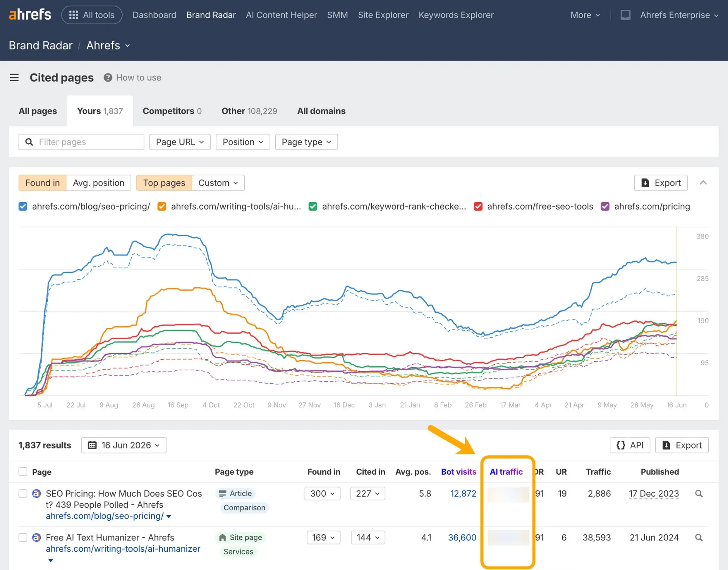Image resolution: width=728 pixels, height=570 pixels.
Task: Sort table by Bot visits column
Action: tap(458, 472)
